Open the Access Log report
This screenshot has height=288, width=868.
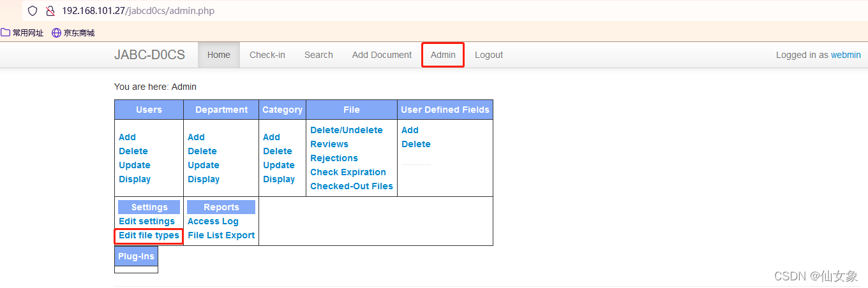213,221
